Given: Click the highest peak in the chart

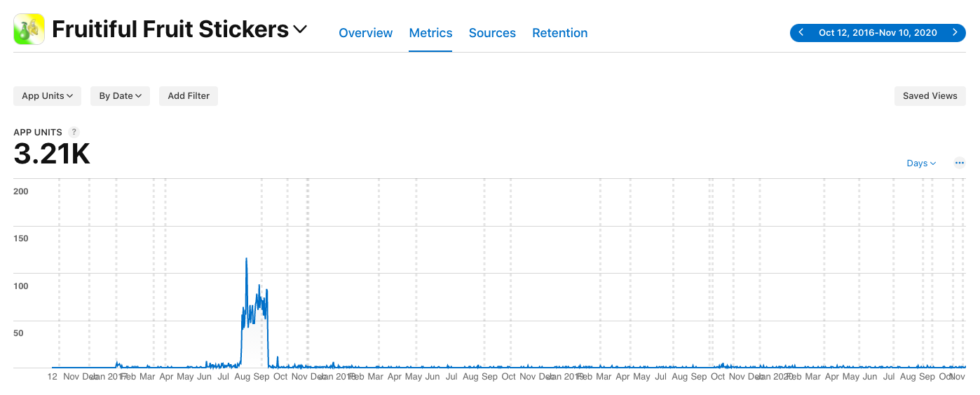Looking at the screenshot, I should [246, 259].
